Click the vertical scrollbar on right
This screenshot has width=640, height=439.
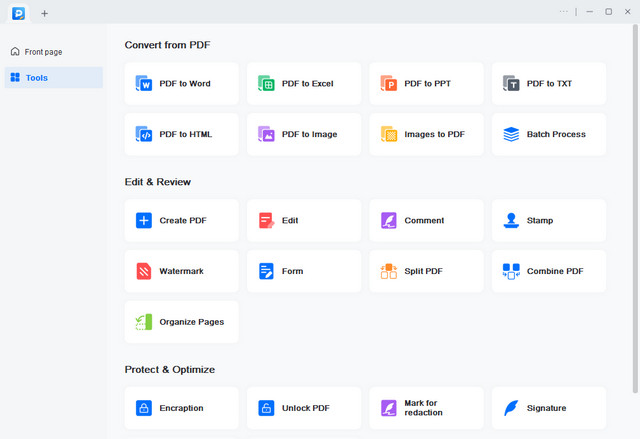tap(635, 200)
